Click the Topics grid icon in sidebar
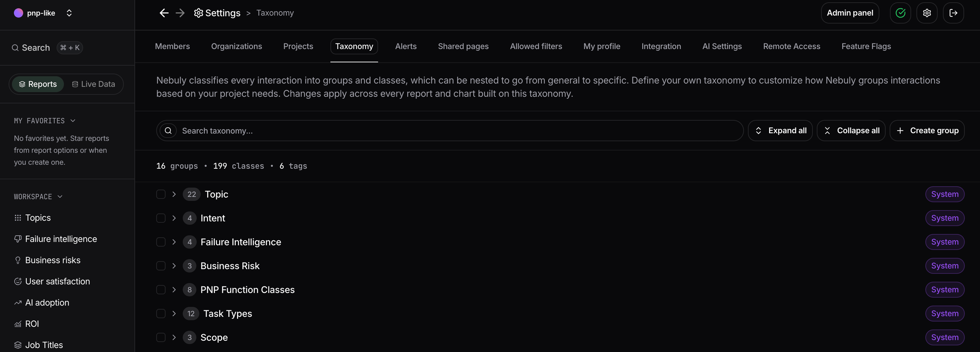 (18, 217)
